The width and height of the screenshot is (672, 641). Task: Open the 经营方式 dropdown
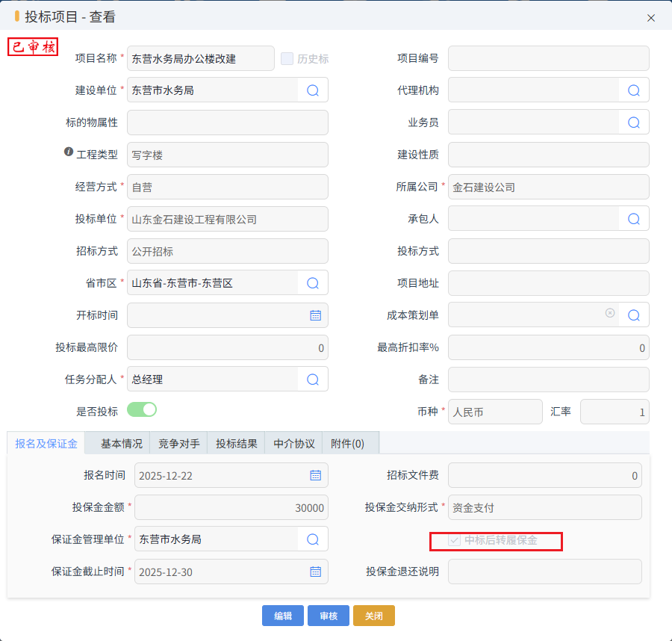[x=228, y=187]
